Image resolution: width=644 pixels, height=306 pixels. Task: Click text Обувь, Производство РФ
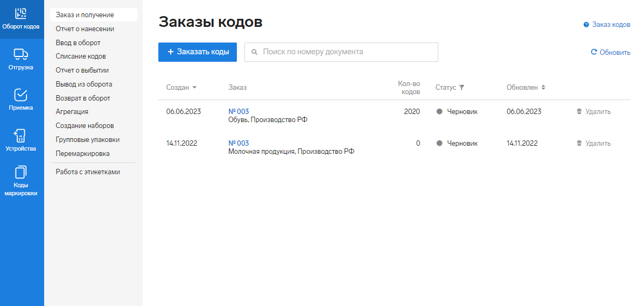pos(268,120)
